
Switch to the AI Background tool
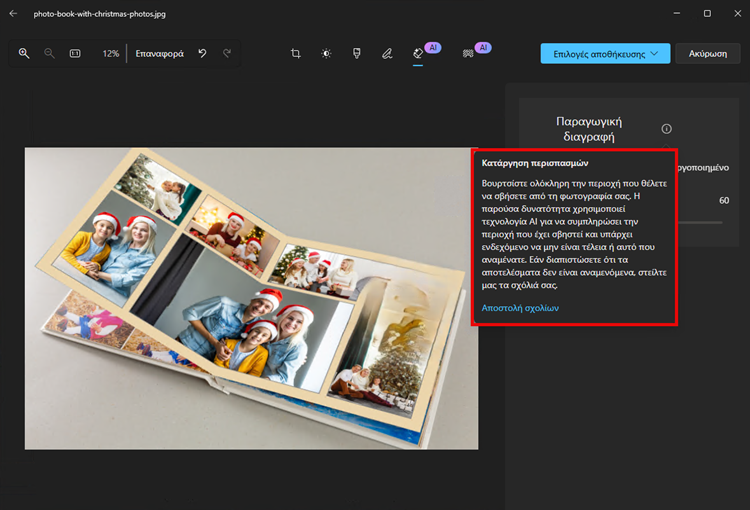point(467,54)
